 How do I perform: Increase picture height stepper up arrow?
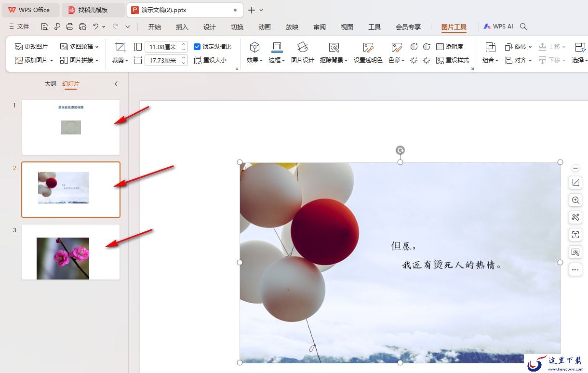tap(184, 44)
